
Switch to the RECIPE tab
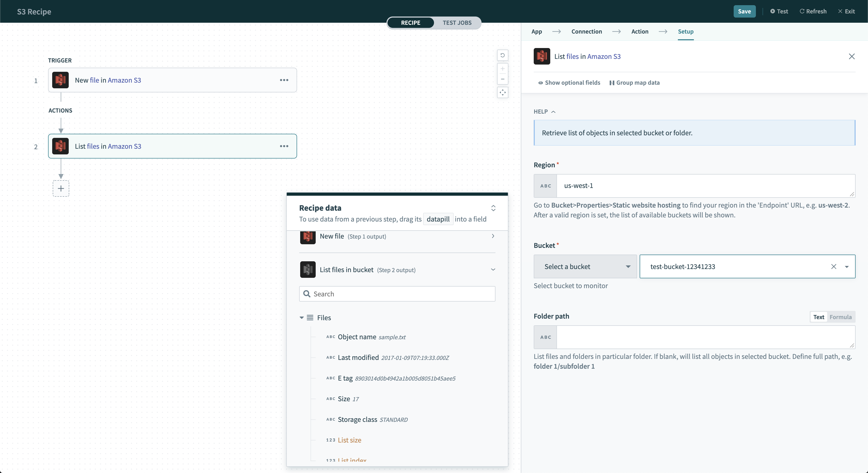411,23
